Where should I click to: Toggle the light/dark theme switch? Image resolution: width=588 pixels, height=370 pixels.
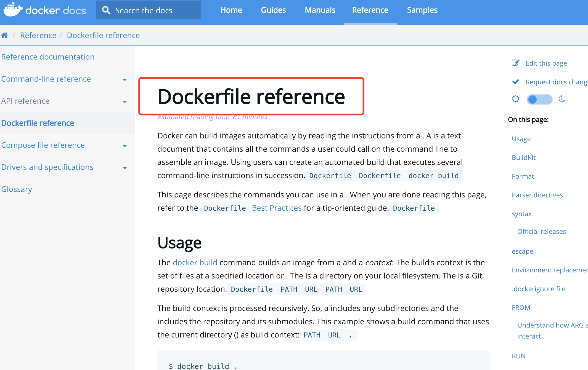539,99
